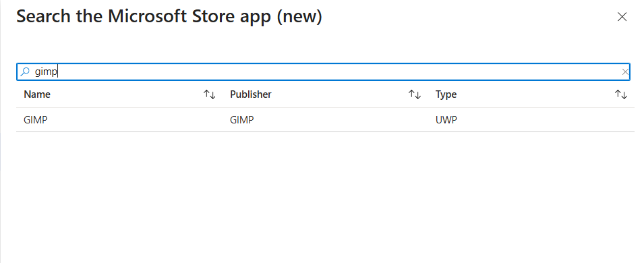Click the Name column header
Viewport: 644px width, 263px height.
pos(37,94)
